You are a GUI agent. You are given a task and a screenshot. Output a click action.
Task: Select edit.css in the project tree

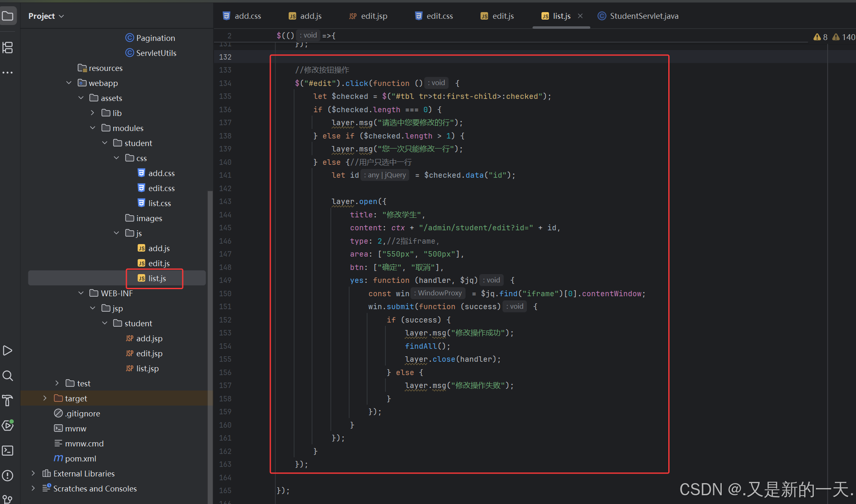[156, 188]
